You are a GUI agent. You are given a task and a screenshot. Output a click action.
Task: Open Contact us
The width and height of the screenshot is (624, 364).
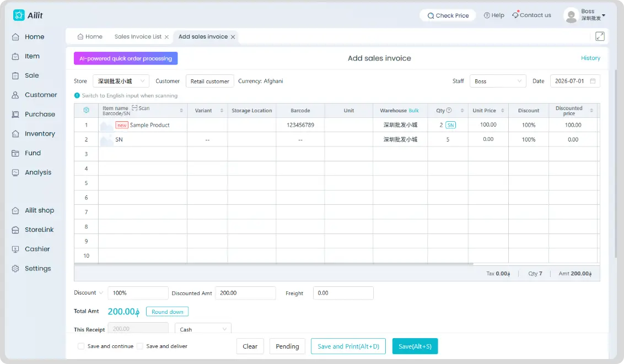click(x=532, y=15)
